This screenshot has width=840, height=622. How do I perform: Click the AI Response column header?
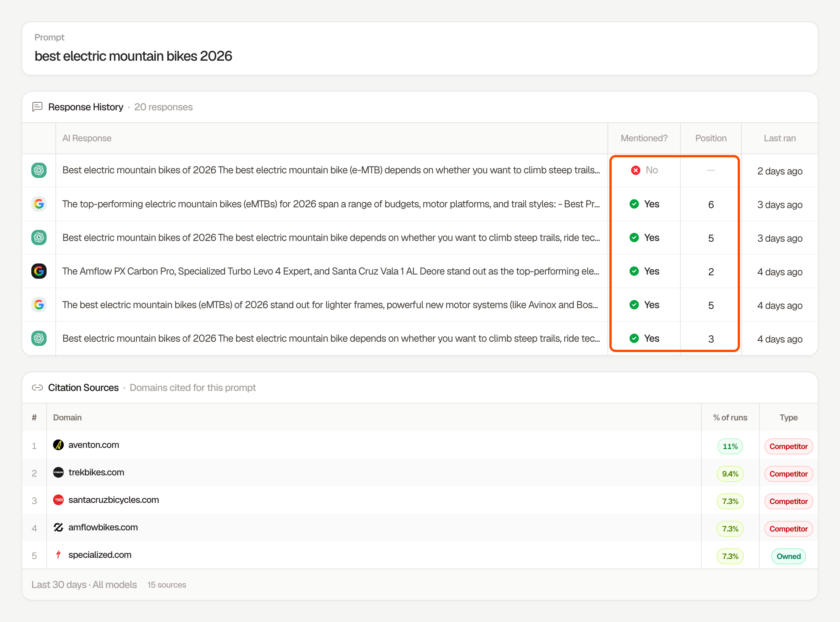tap(87, 138)
